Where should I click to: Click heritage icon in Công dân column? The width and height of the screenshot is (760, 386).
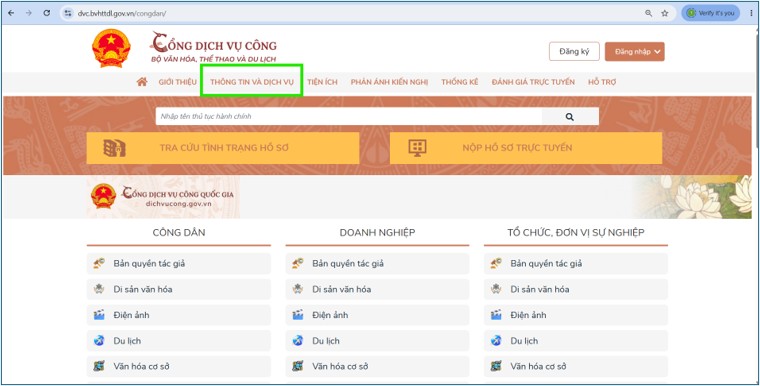pos(99,289)
